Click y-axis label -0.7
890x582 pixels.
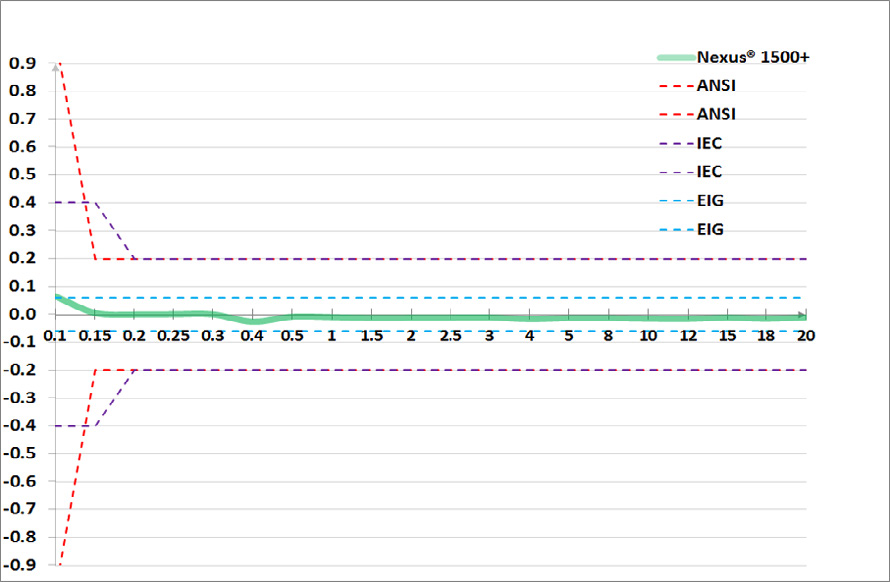(x=20, y=508)
